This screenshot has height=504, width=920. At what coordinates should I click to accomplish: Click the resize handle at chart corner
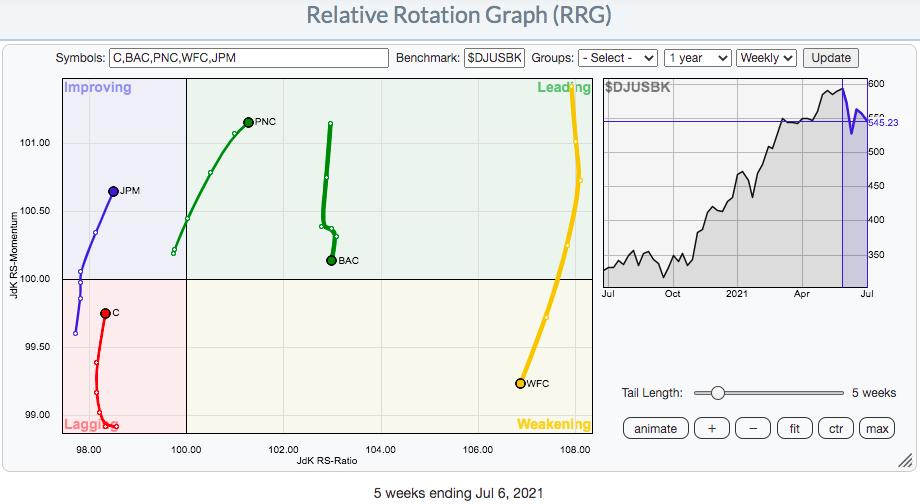tap(904, 461)
